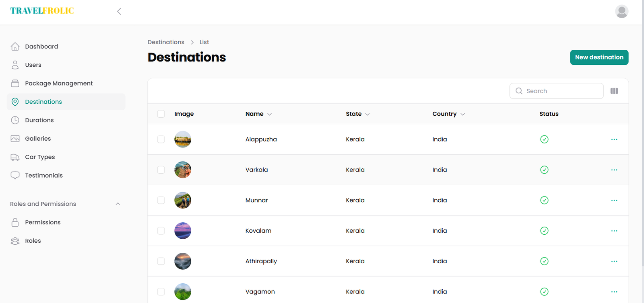
Task: Select the checkbox for the Alappuzha row
Action: [161, 139]
